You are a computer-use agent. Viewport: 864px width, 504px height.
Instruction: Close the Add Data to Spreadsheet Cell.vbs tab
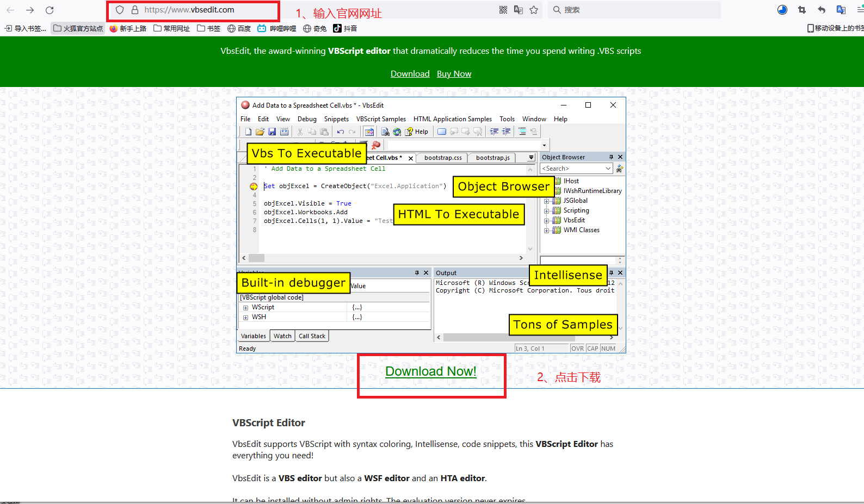tap(411, 158)
